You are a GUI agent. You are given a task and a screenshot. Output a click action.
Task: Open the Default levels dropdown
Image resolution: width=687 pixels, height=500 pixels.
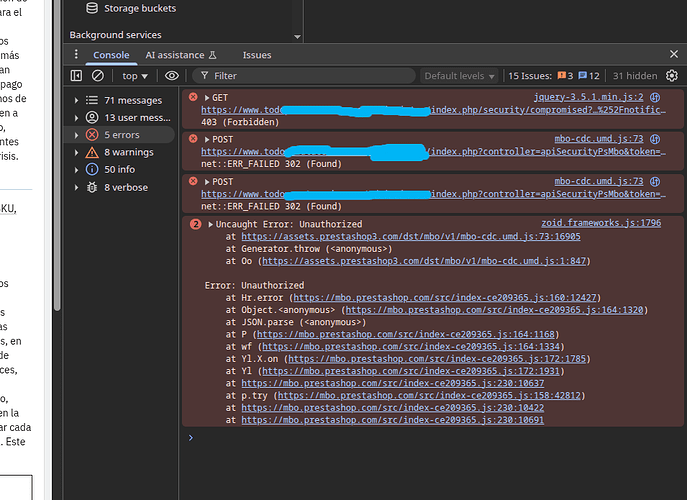459,76
